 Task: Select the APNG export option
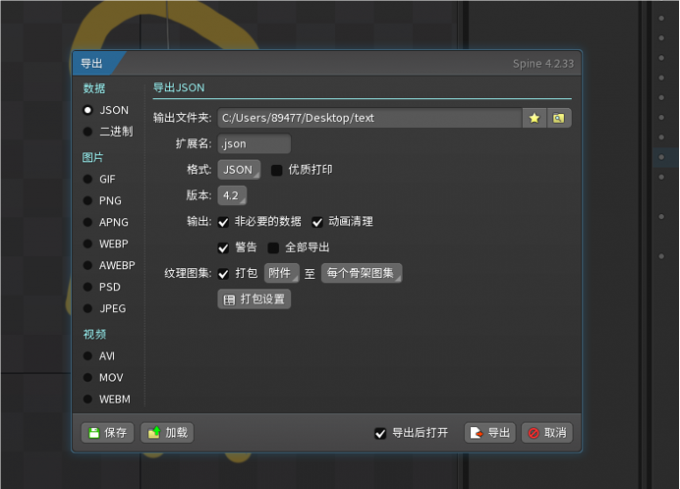[x=88, y=222]
